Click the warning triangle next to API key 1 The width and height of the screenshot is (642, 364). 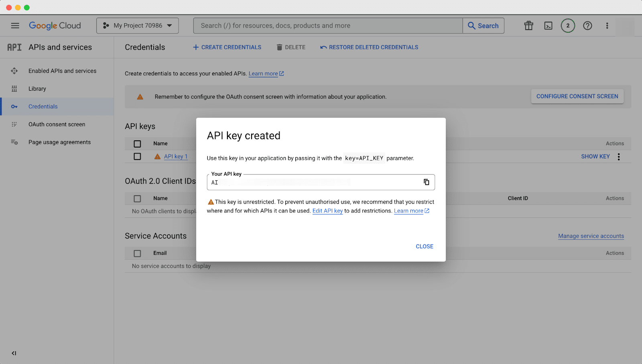[157, 156]
